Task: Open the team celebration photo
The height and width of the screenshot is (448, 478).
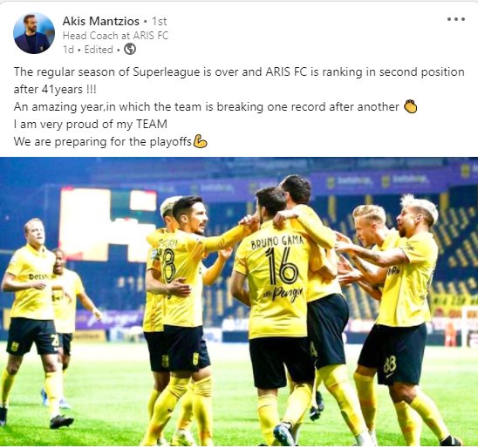Action: tap(239, 302)
